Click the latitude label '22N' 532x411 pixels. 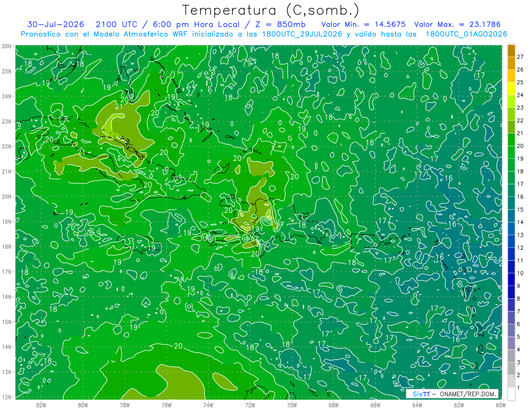coord(6,146)
